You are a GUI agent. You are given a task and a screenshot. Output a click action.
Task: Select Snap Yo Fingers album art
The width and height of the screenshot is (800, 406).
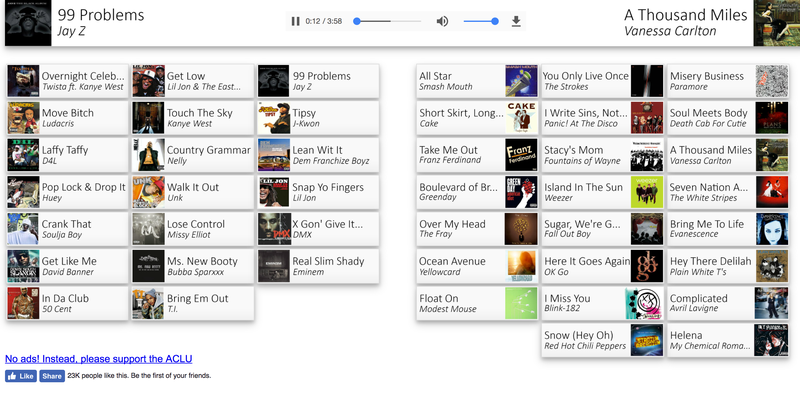tap(273, 192)
